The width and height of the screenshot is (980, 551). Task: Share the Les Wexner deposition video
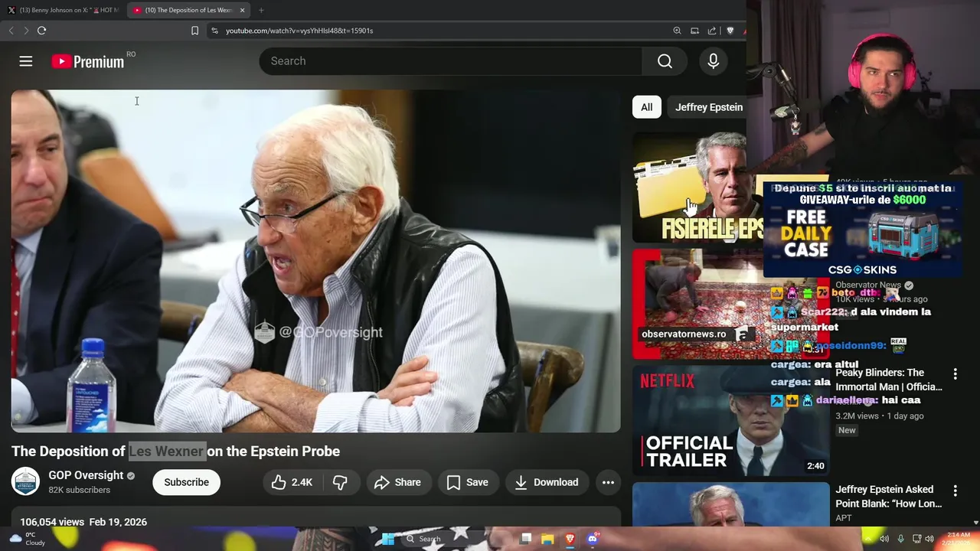click(397, 482)
